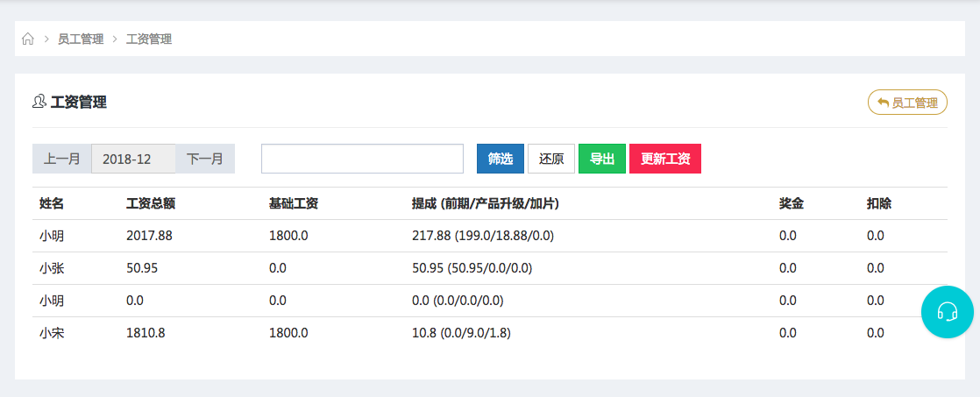980x397 pixels.
Task: Export salaries with green 导出 button
Action: tap(601, 159)
